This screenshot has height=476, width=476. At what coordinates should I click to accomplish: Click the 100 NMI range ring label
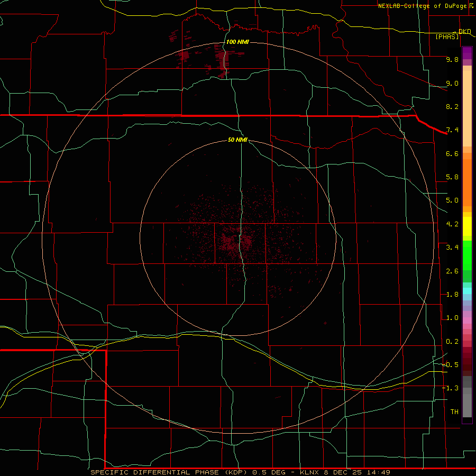237,42
